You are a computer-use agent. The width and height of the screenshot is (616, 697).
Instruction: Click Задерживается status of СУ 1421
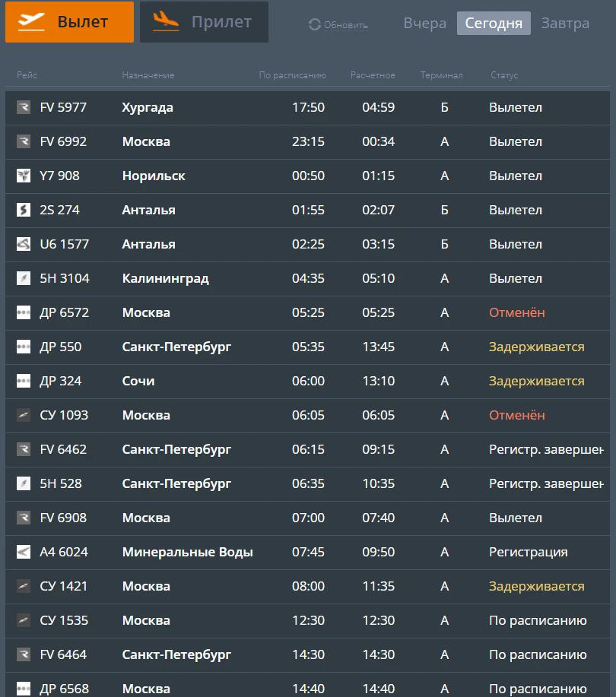coord(537,587)
